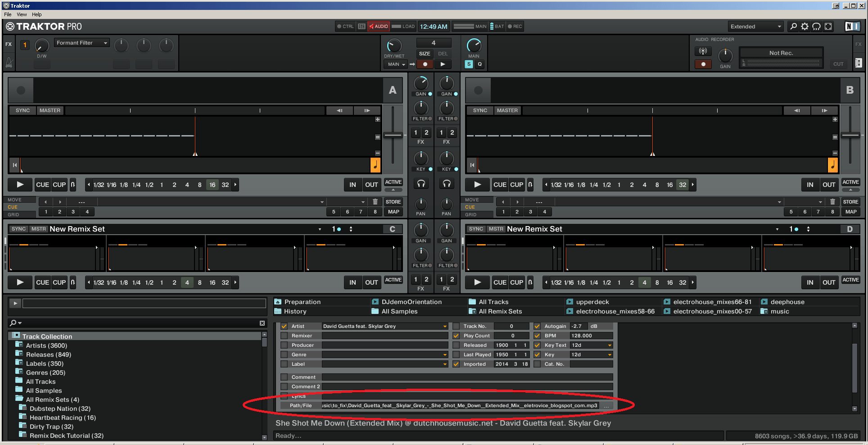
Task: Toggle Deck B headphone cue
Action: click(x=447, y=184)
